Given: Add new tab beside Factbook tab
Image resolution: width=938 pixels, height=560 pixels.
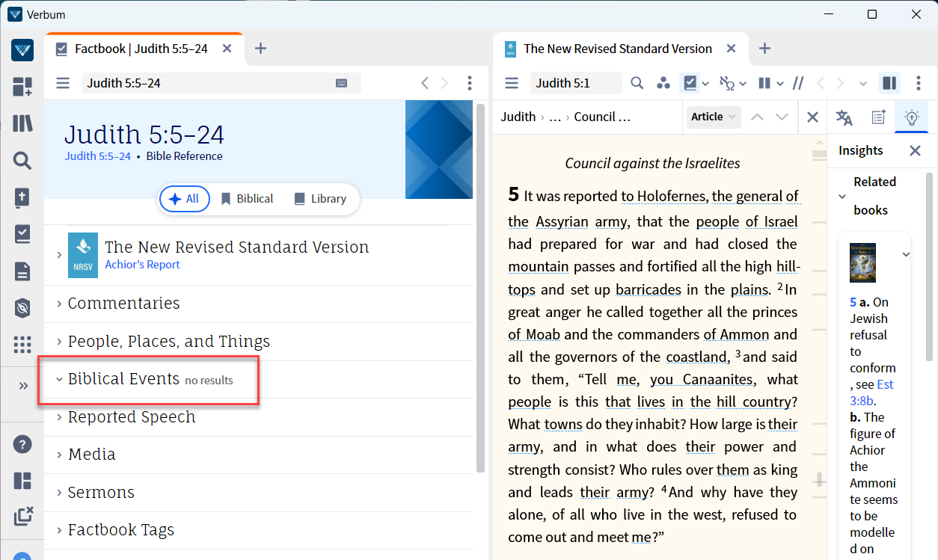Looking at the screenshot, I should click(x=260, y=49).
